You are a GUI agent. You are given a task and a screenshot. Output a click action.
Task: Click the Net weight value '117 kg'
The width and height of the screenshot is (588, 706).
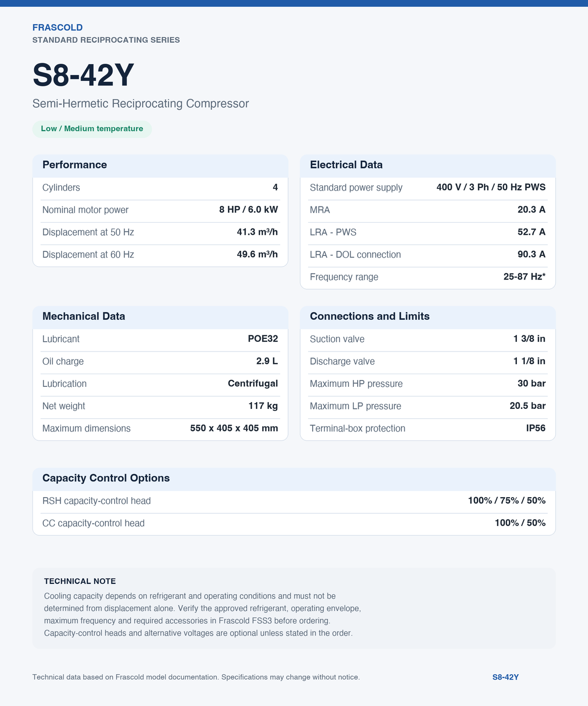click(263, 406)
